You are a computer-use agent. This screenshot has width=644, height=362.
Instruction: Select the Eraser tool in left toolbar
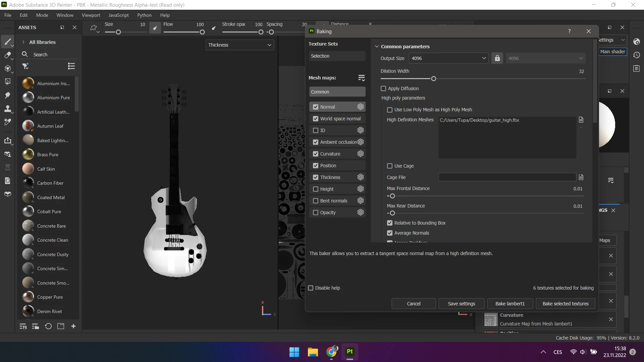click(x=7, y=55)
